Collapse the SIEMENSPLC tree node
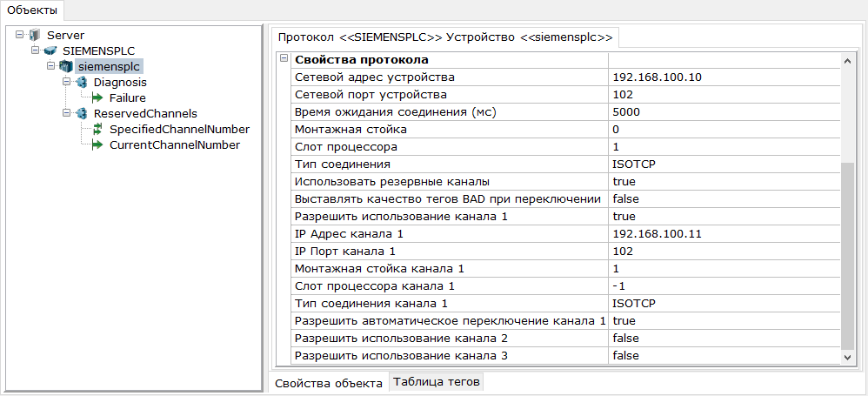 (x=36, y=50)
